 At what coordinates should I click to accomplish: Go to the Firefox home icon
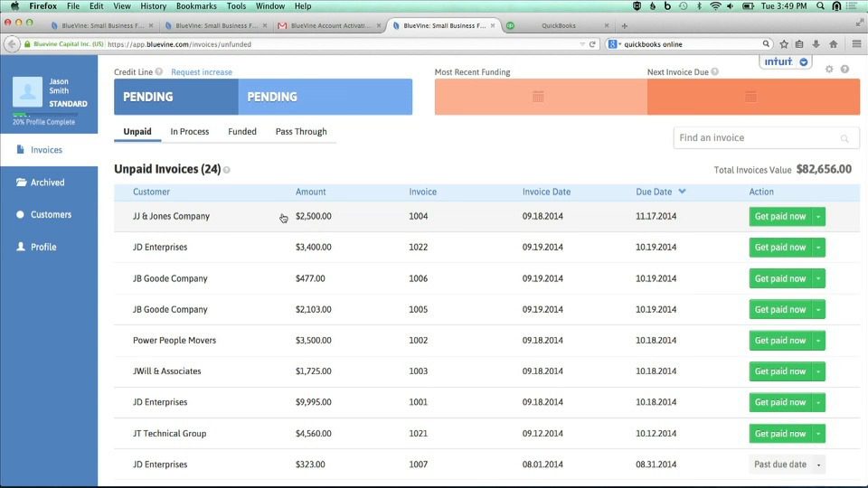(x=833, y=44)
